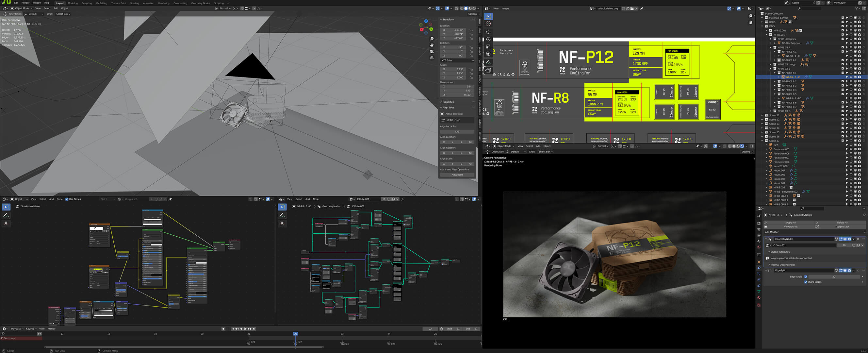
Task: Toggle camera view icon in 3D viewport
Action: click(432, 51)
